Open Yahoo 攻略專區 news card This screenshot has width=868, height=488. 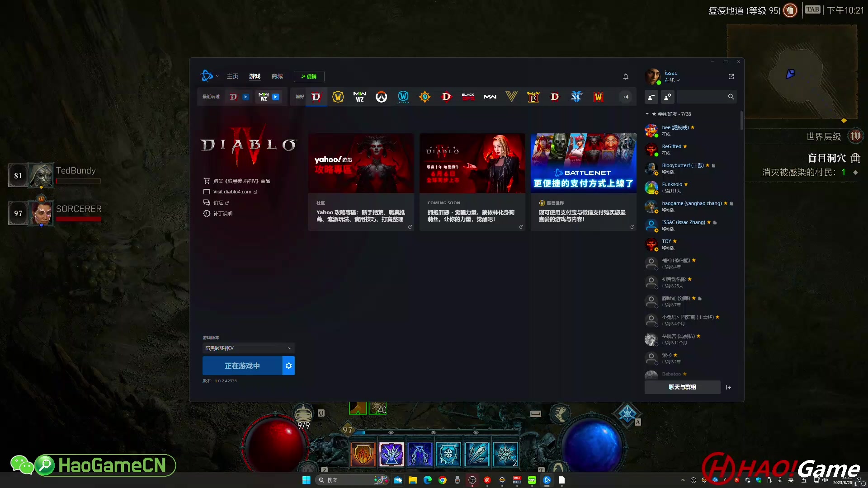pos(361,182)
